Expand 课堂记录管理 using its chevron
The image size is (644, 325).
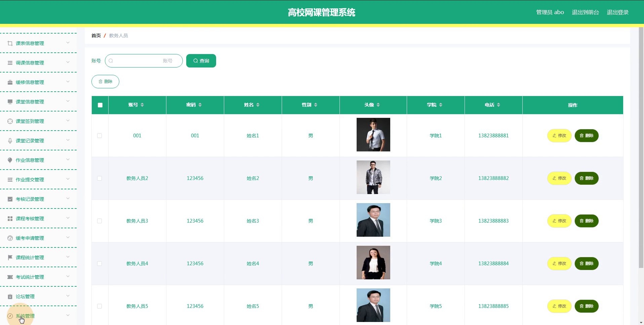click(x=68, y=140)
